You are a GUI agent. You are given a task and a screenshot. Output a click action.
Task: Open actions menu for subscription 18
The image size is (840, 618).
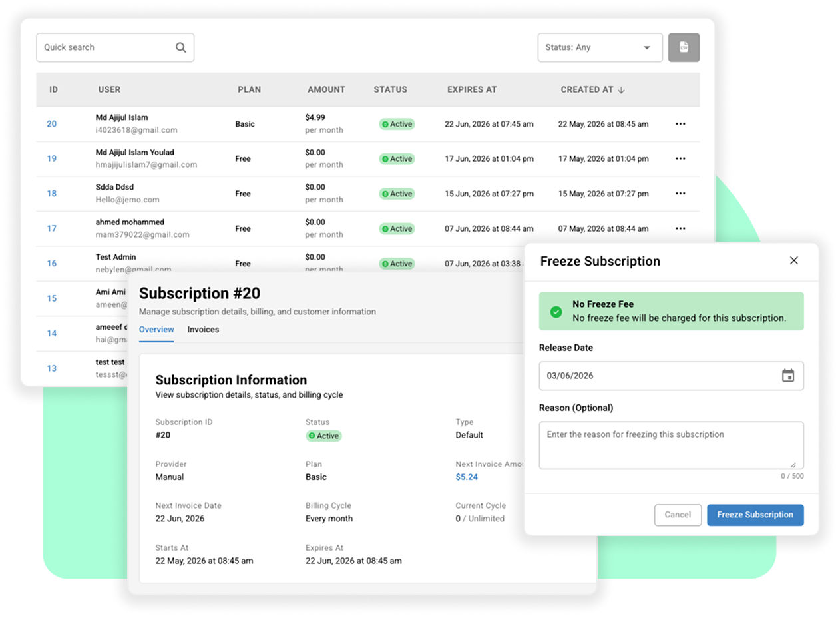680,194
